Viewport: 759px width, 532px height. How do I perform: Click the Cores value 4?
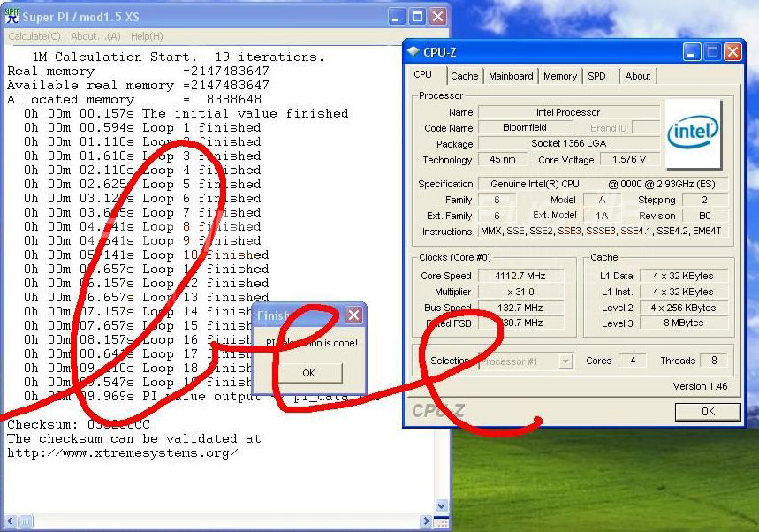pyautogui.click(x=632, y=361)
